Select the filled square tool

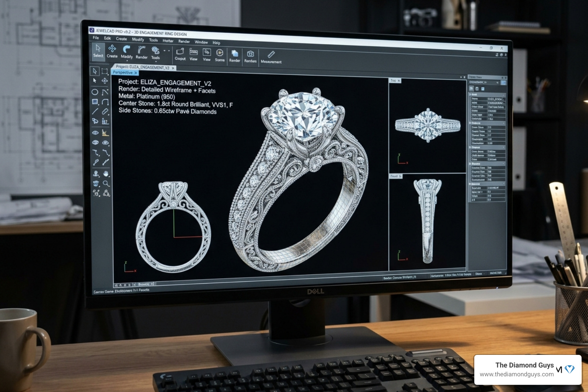[x=95, y=102]
